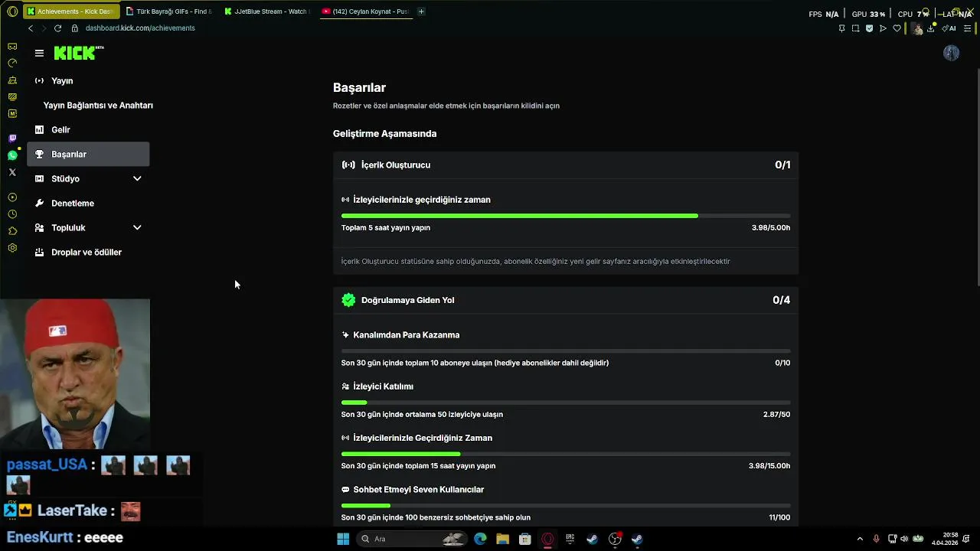Expand the Topluluk submenu
The height and width of the screenshot is (551, 980).
coord(137,227)
